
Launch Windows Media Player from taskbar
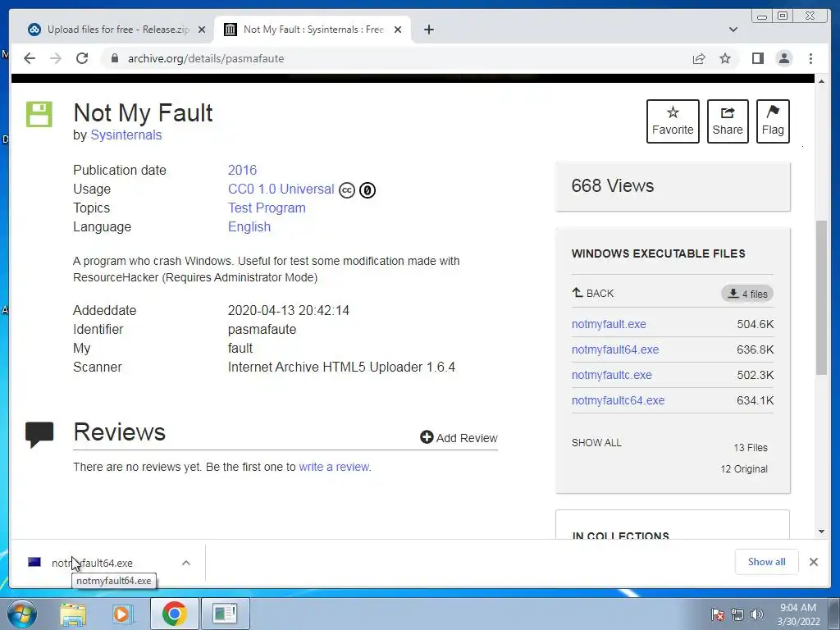122,614
